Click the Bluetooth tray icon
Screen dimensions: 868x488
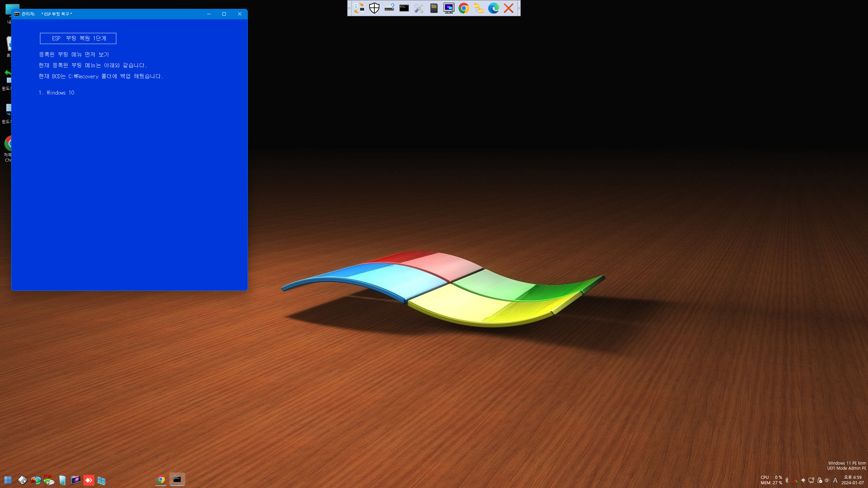787,480
